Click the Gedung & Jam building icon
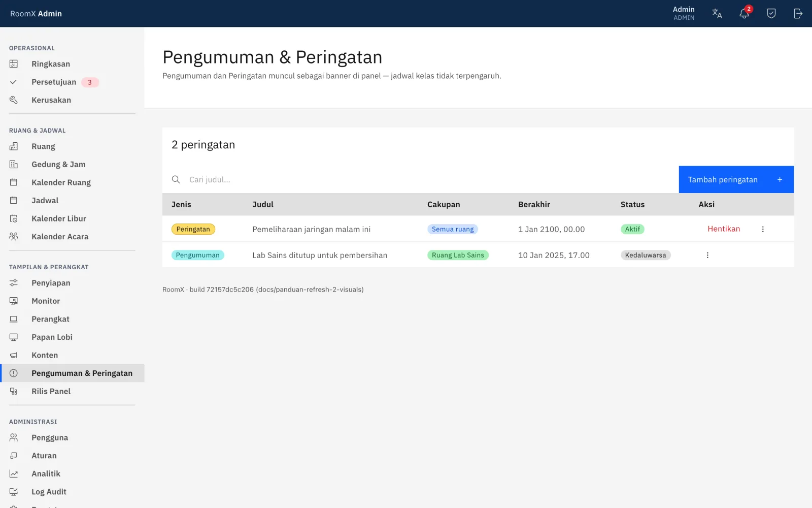The image size is (812, 508). click(x=14, y=165)
